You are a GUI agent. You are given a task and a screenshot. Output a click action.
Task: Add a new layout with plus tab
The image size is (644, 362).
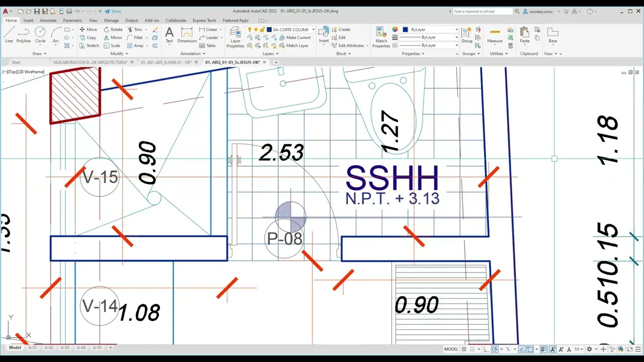pyautogui.click(x=111, y=347)
